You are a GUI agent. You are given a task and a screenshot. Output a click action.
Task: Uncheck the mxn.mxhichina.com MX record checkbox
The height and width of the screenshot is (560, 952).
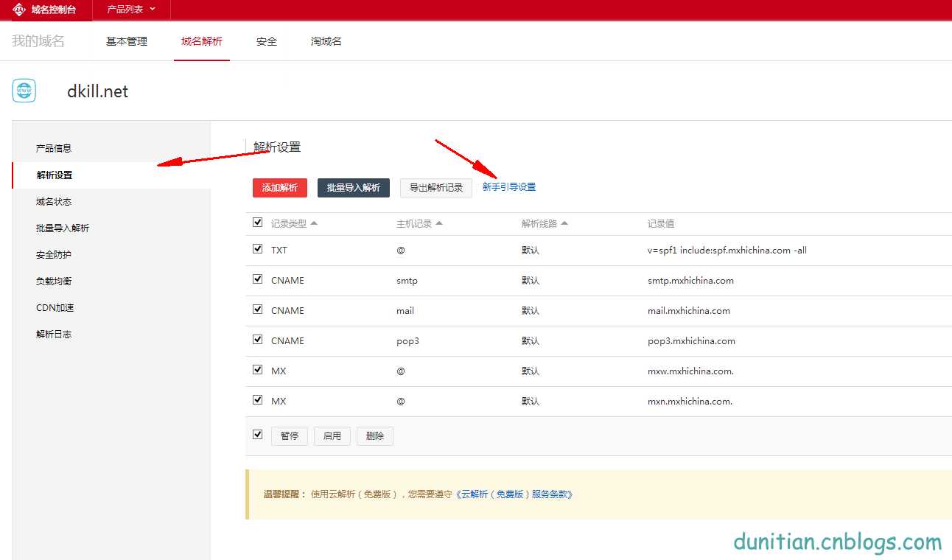pos(257,400)
